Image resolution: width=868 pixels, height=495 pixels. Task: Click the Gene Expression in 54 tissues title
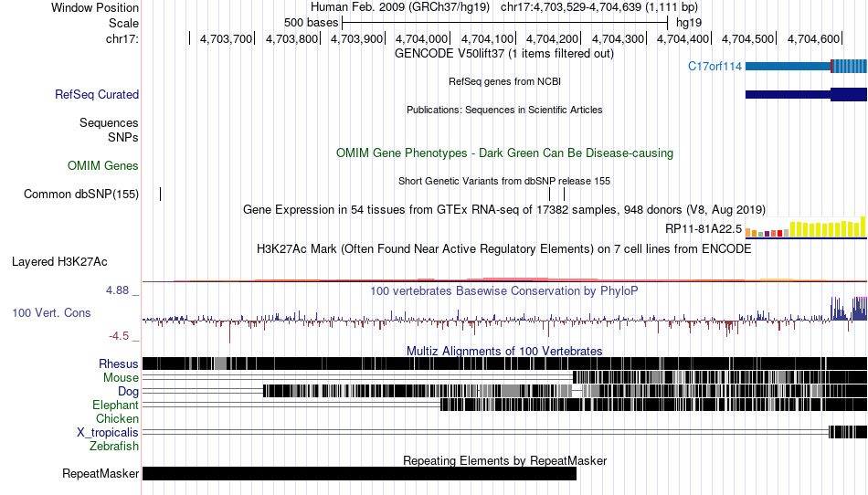pyautogui.click(x=504, y=210)
